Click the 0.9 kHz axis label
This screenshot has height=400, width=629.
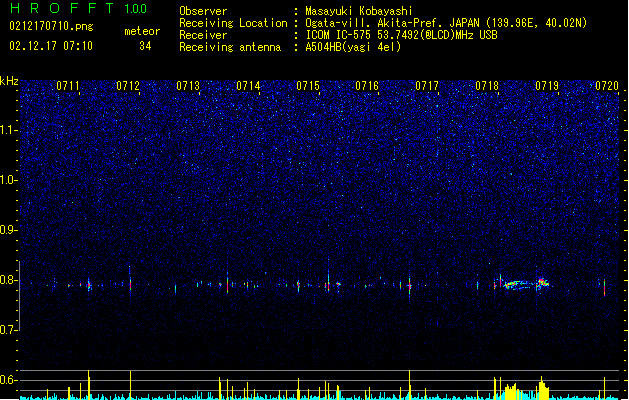click(9, 230)
